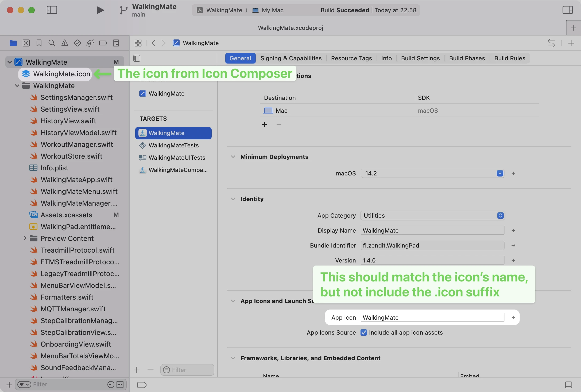Click the editor review changes arrows icon

[551, 43]
